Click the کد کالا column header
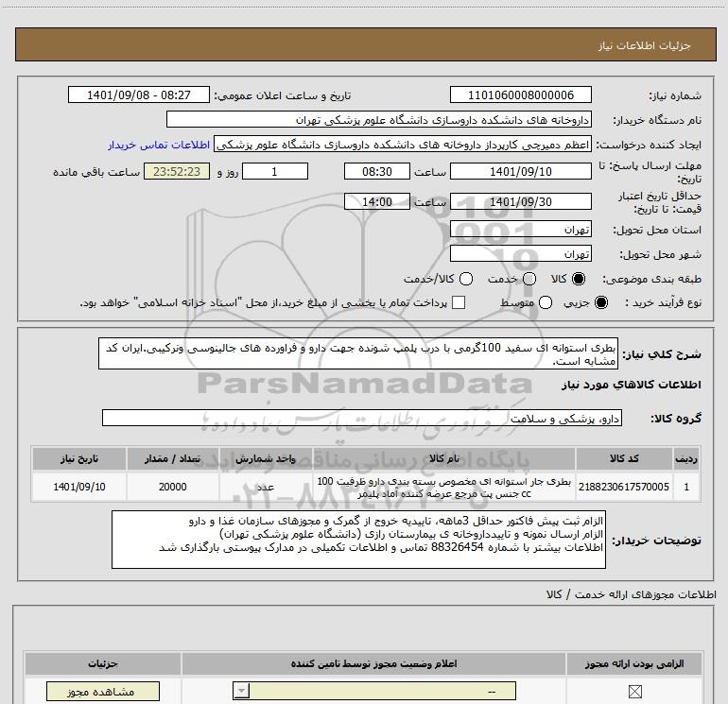This screenshot has height=704, width=728. (x=624, y=458)
